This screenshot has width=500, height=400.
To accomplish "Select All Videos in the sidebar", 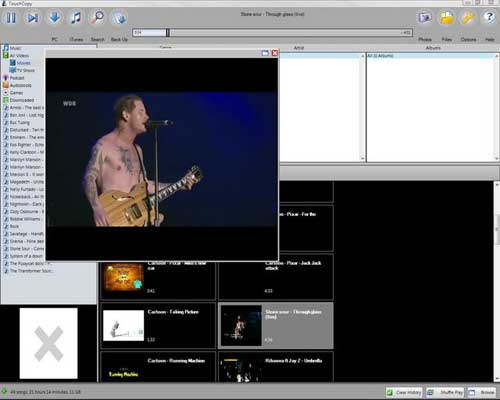I will pos(19,56).
